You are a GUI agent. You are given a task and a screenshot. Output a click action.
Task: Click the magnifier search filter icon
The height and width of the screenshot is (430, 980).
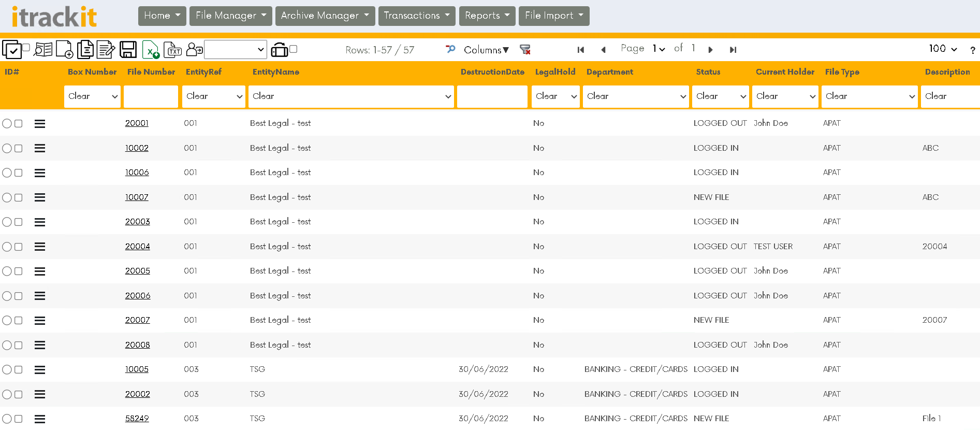pyautogui.click(x=450, y=49)
